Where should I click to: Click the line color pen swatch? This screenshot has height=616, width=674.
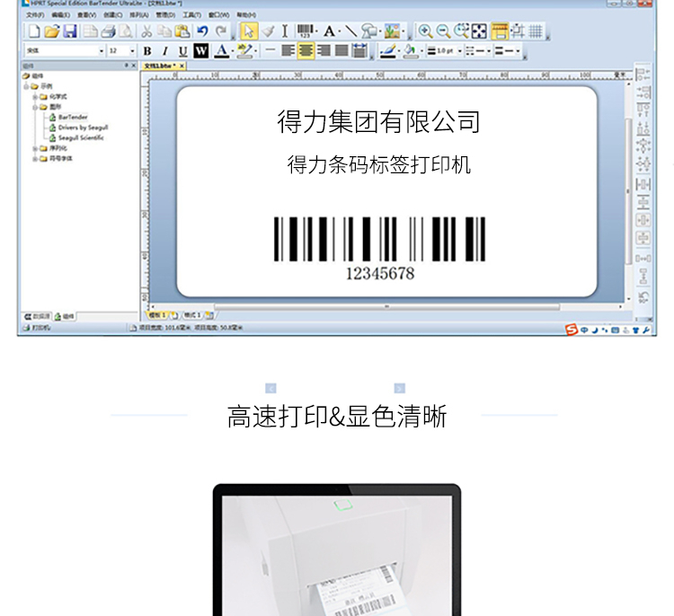[387, 51]
